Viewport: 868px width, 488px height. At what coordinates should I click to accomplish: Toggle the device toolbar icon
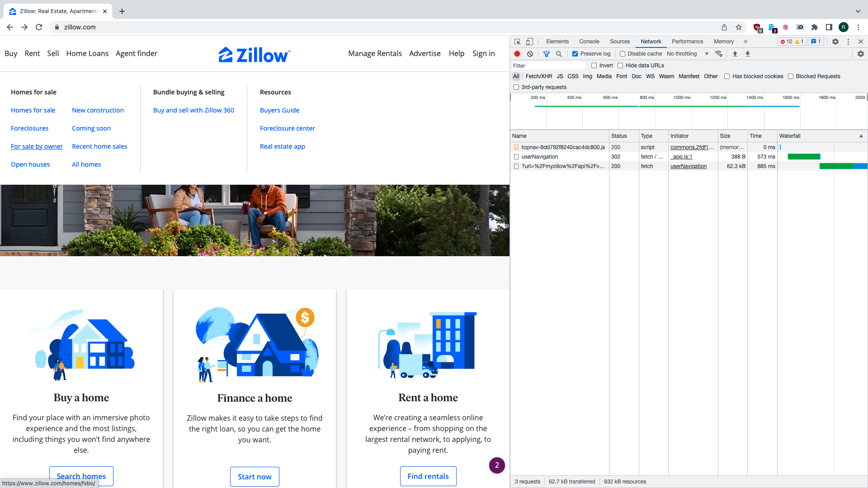coord(529,42)
